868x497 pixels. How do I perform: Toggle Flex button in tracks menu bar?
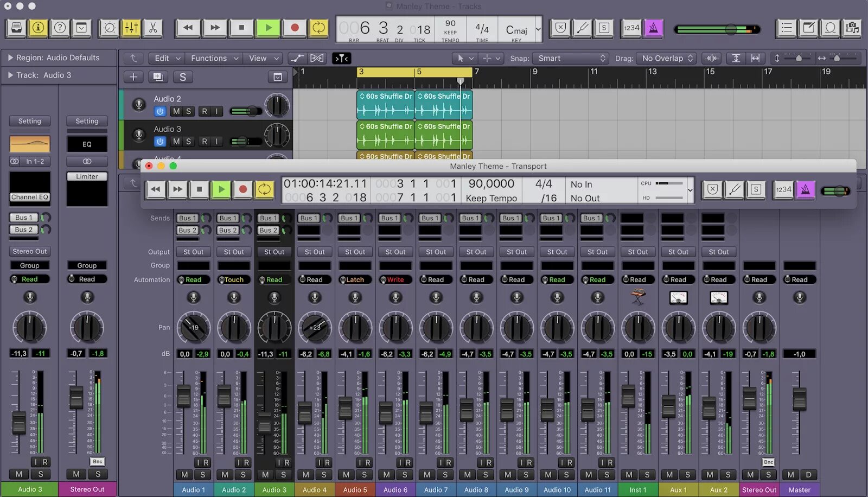click(317, 58)
